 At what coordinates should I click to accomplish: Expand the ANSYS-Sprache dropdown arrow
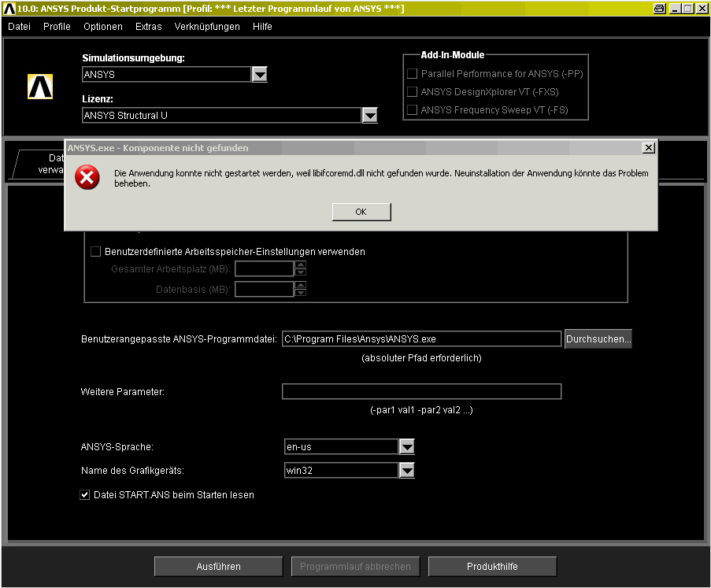407,447
